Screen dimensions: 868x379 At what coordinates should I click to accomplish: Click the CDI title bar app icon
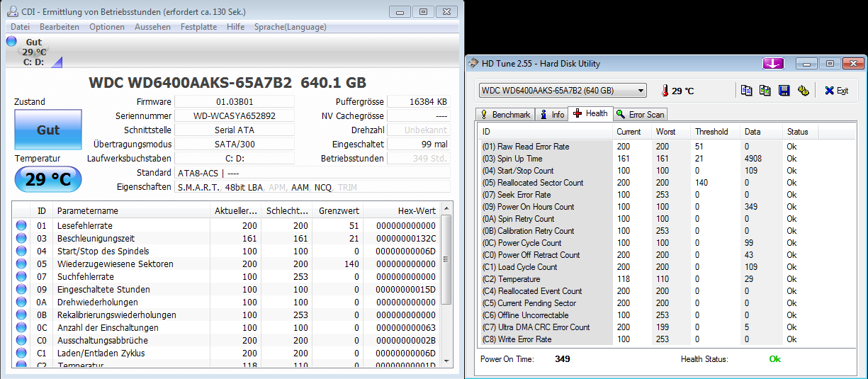pos(13,11)
